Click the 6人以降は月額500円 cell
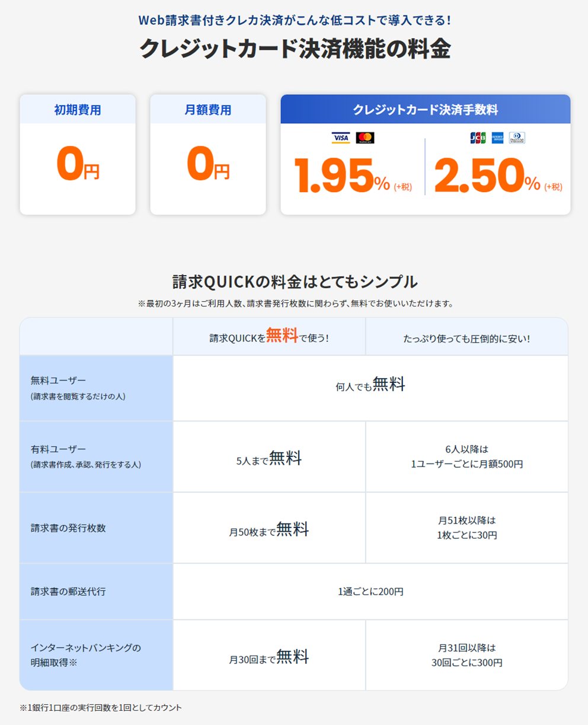This screenshot has height=725, width=588. (466, 456)
